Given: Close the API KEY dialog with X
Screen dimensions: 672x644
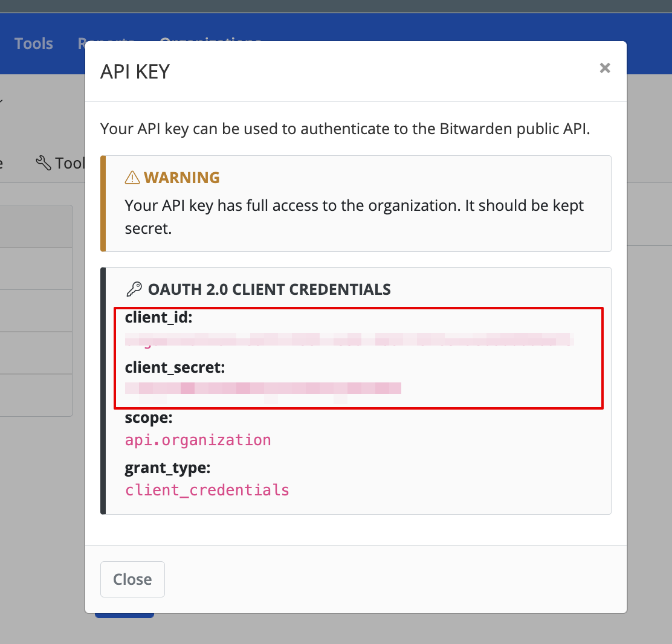Looking at the screenshot, I should click(604, 68).
